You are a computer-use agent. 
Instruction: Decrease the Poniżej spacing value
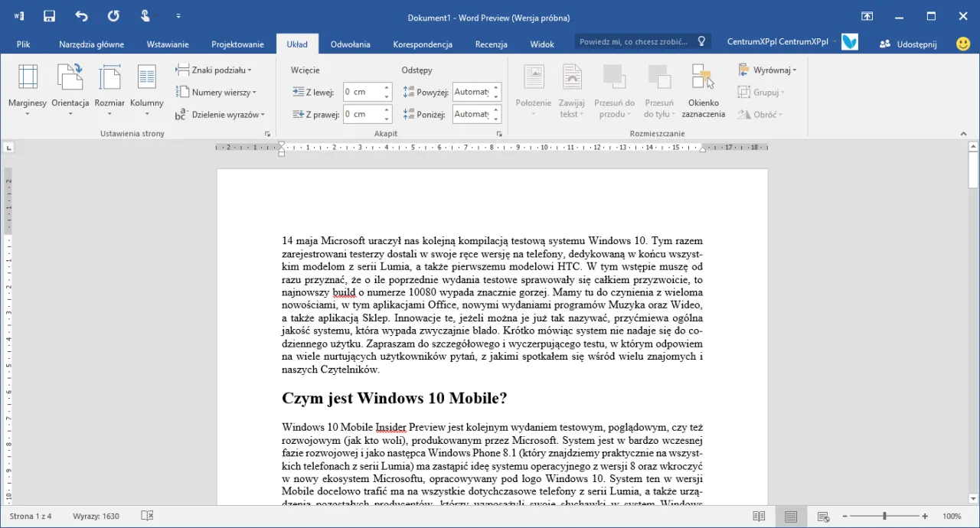pos(496,119)
